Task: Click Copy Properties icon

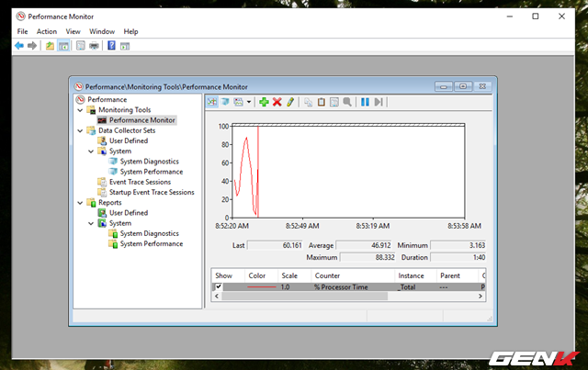Action: click(x=308, y=102)
